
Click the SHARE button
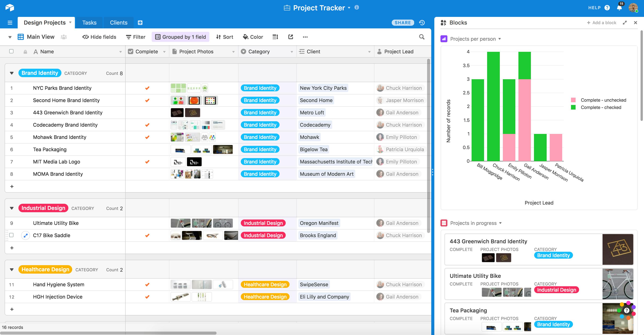pos(403,22)
